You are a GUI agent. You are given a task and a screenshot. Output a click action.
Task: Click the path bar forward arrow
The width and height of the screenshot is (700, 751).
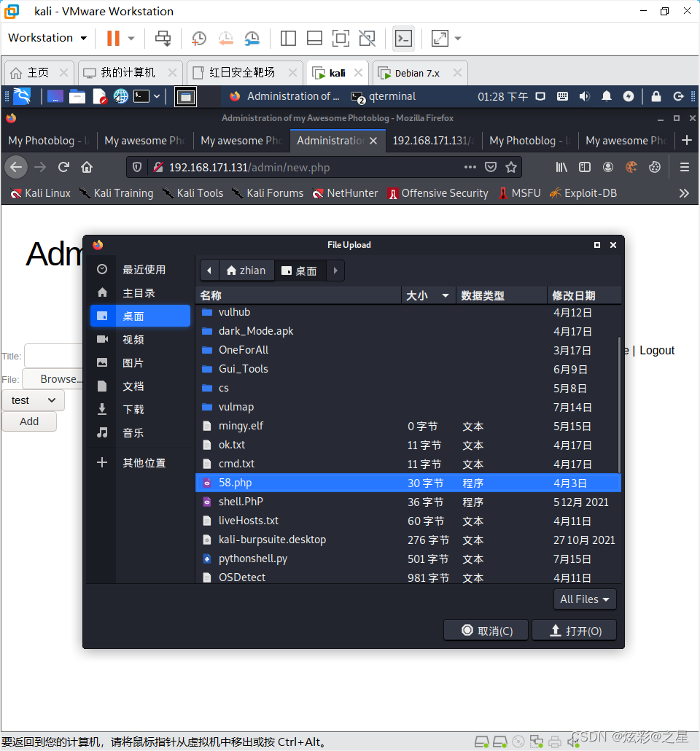(x=335, y=271)
